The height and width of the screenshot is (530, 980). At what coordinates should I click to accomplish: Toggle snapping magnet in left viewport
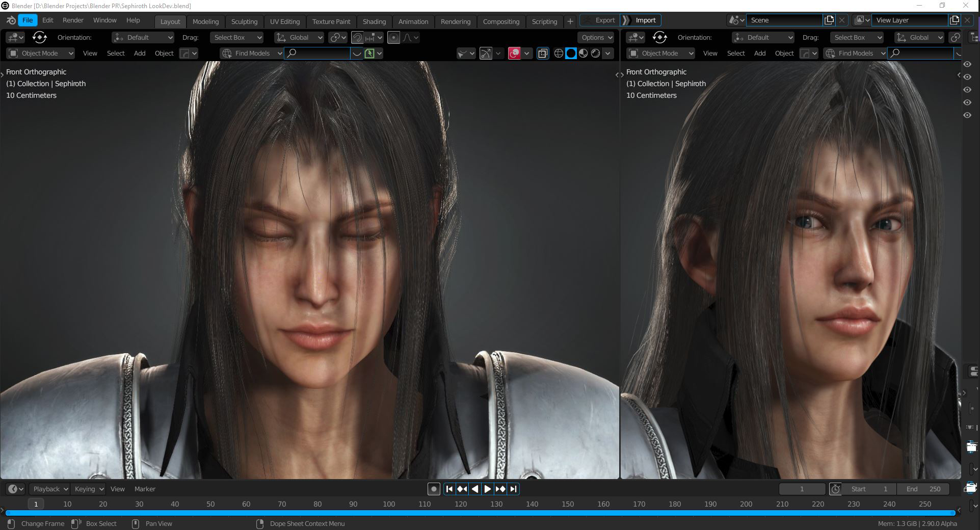click(x=357, y=38)
